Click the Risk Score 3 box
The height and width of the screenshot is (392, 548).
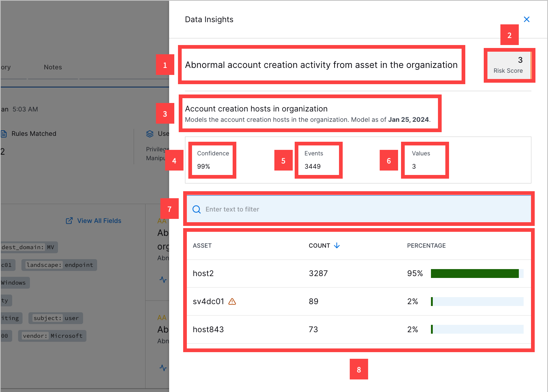tap(509, 65)
